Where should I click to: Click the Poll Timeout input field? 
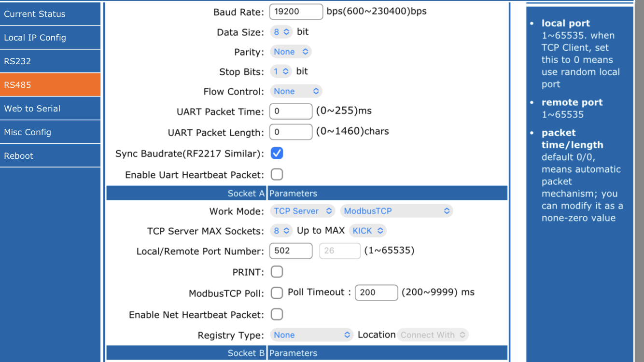click(376, 292)
